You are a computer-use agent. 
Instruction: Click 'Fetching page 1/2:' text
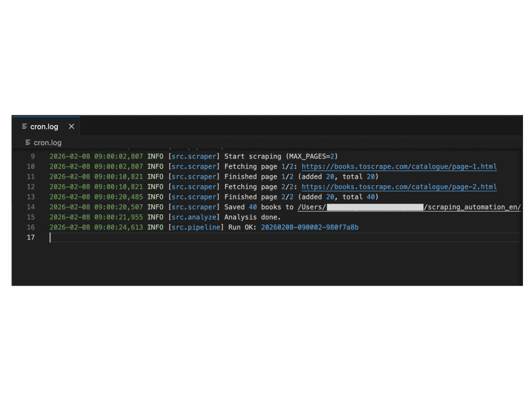click(x=261, y=167)
